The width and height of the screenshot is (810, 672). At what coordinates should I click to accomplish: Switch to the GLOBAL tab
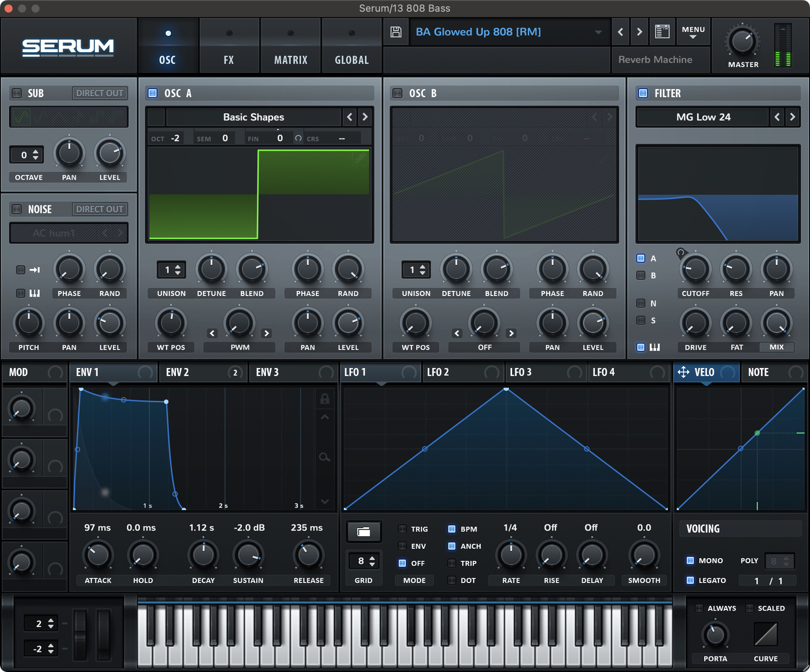click(x=352, y=46)
